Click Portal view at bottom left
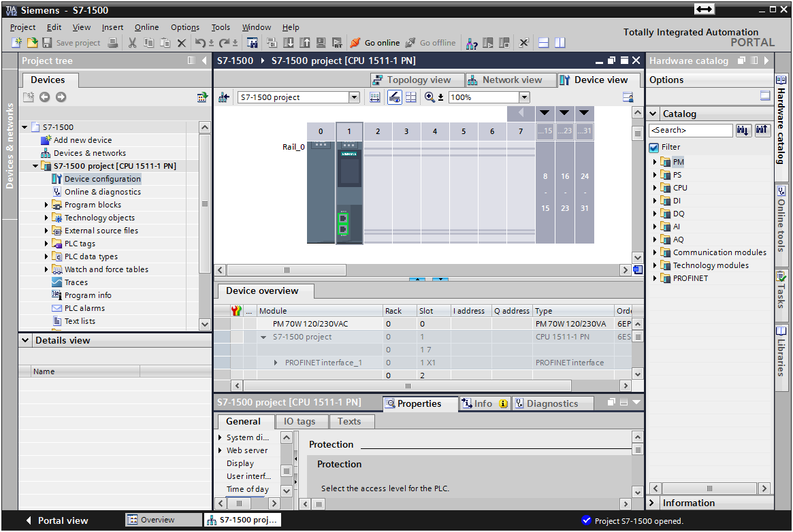 pyautogui.click(x=57, y=520)
